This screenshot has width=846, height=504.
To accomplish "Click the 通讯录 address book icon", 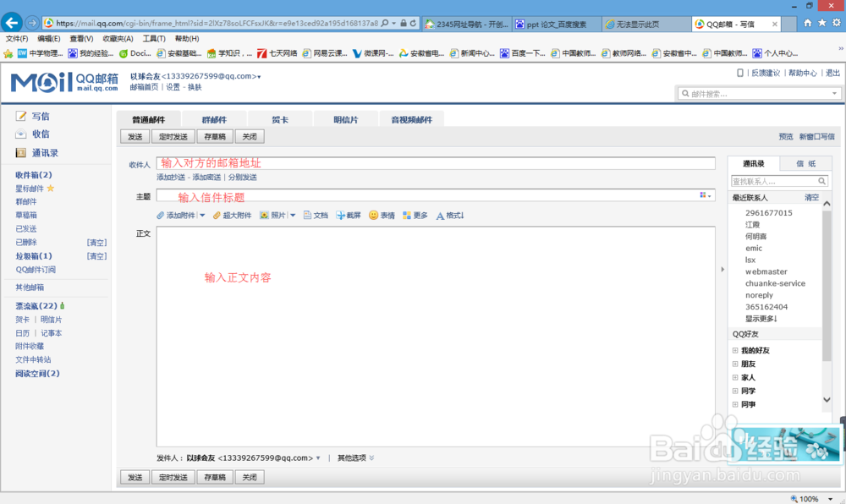I will tap(21, 152).
